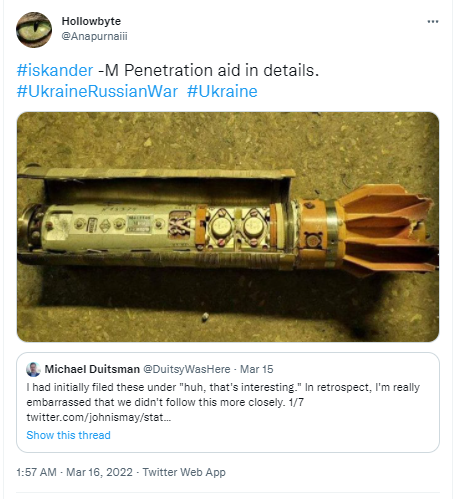The height and width of the screenshot is (499, 467).
Task: Open the twitter.com/johnismay/stat… link
Action: (x=99, y=417)
